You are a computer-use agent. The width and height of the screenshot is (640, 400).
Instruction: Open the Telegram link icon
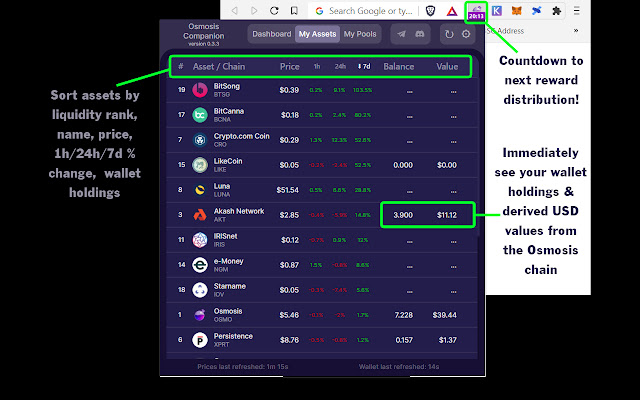click(401, 34)
